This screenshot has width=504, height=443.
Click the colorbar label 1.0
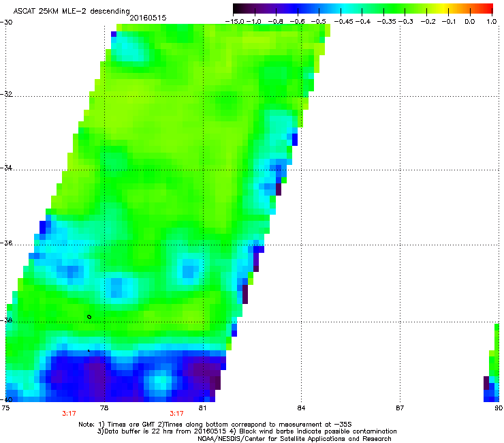pos(492,22)
